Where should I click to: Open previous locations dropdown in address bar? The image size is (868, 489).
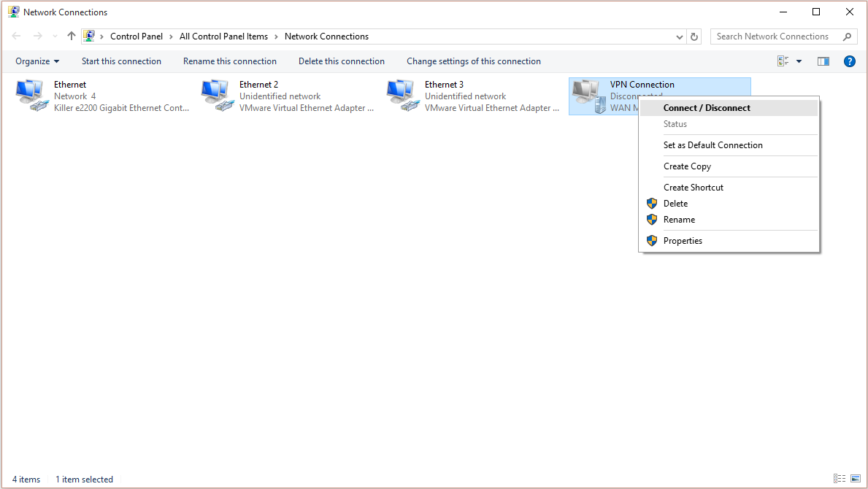coord(679,36)
